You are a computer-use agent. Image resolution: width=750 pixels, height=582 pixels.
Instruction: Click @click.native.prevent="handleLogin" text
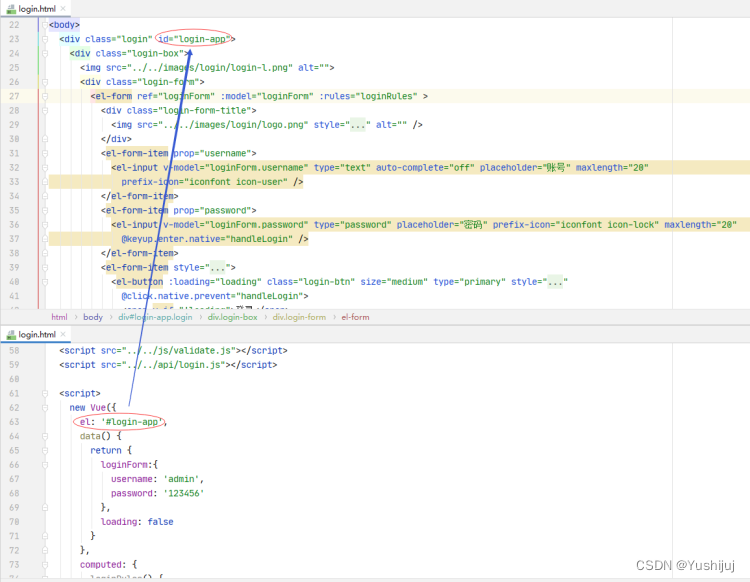tap(212, 296)
